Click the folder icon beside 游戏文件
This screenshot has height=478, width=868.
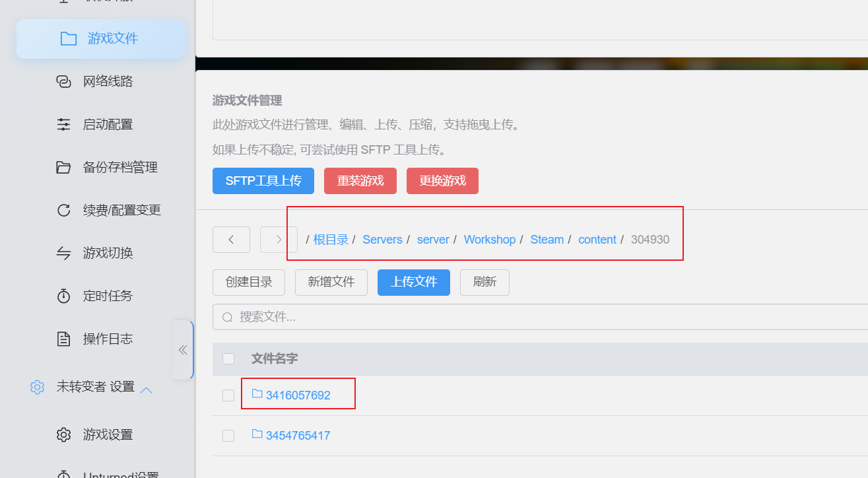[68, 39]
